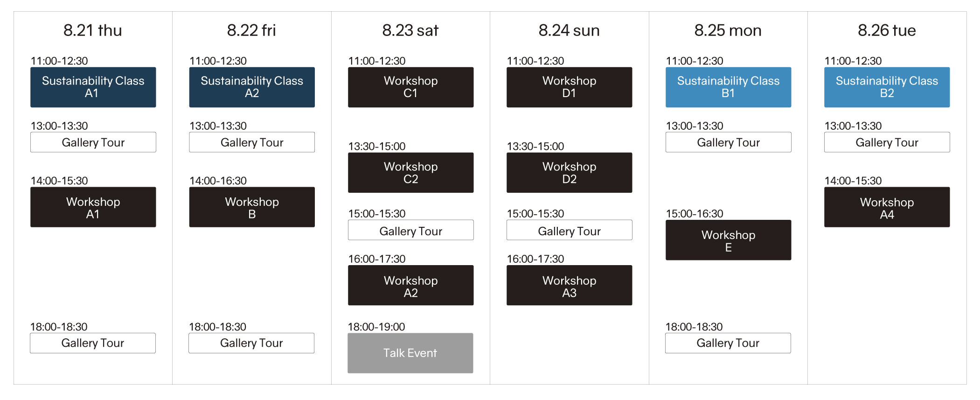
Task: Select Saturday's 15:00 Gallery Tour
Action: [x=410, y=230]
